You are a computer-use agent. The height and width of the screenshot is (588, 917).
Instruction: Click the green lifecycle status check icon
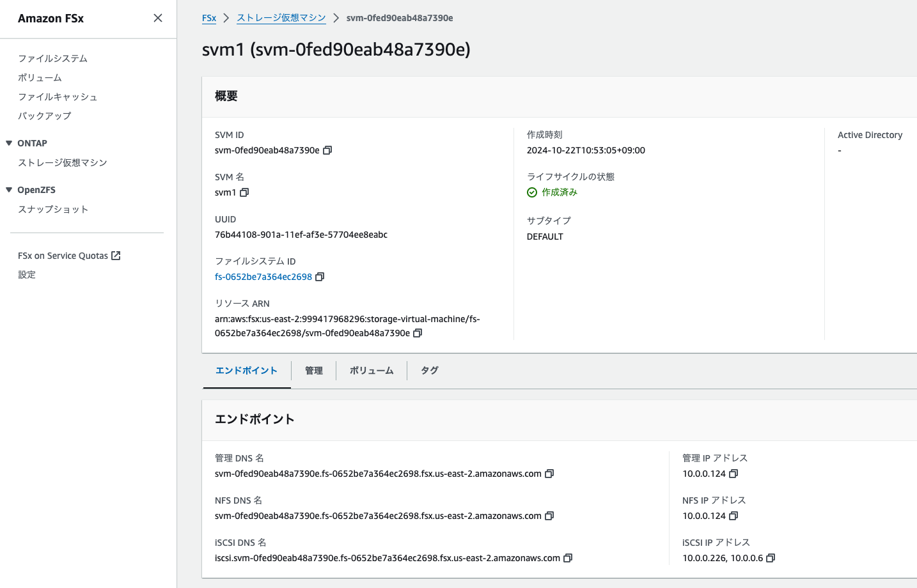pos(532,192)
